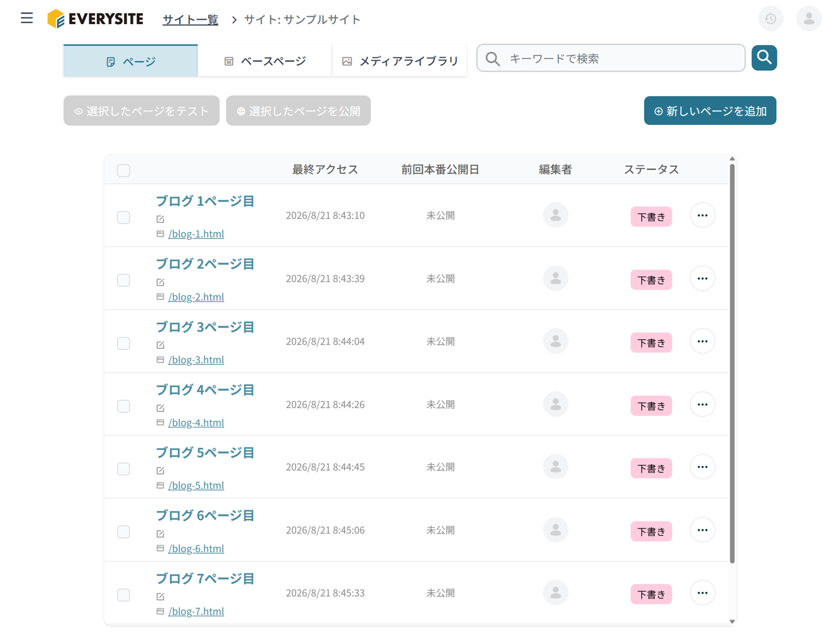
Task: Click base page icon beside /blog-4.html
Action: coord(160,423)
